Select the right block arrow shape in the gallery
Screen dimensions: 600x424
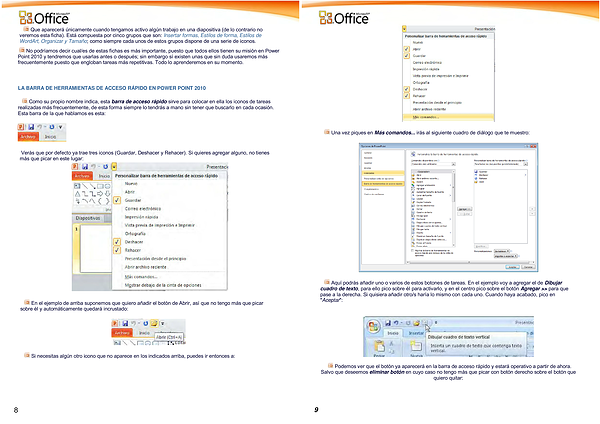100,194
